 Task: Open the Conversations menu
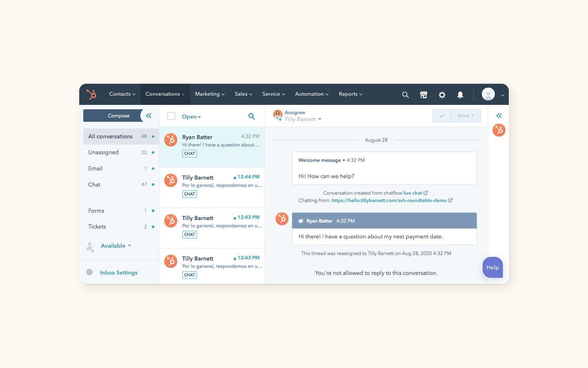165,94
